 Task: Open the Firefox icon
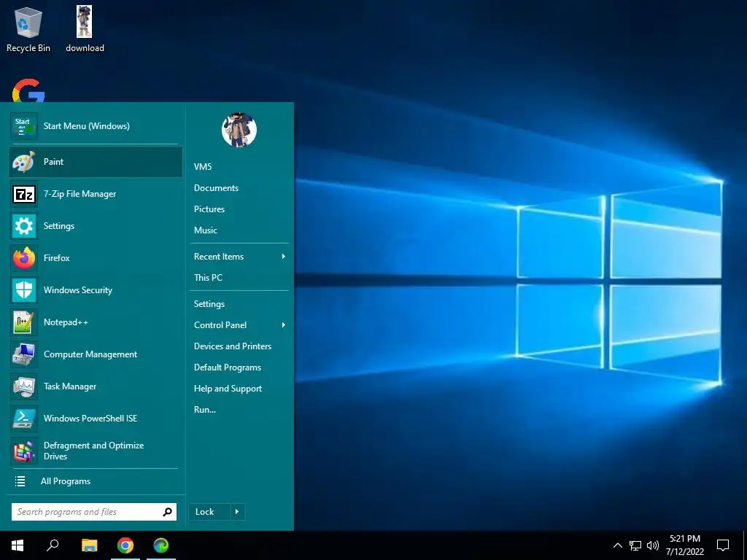(x=24, y=258)
